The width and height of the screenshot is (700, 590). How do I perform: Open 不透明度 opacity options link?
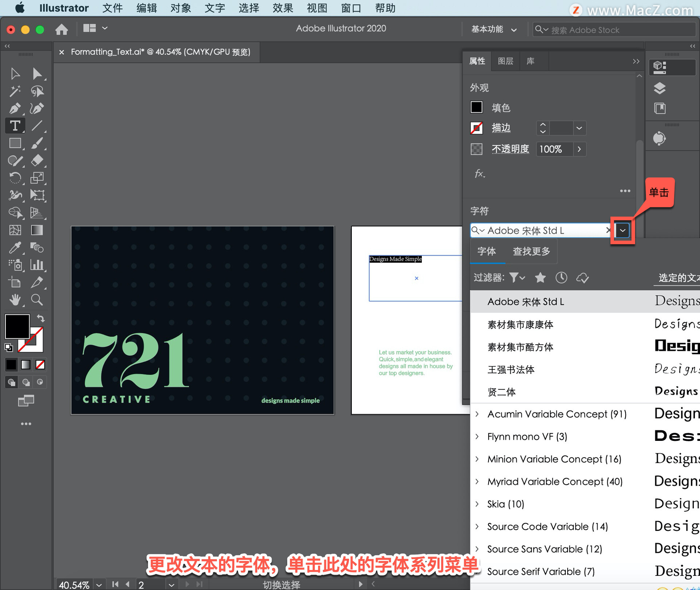tap(510, 149)
